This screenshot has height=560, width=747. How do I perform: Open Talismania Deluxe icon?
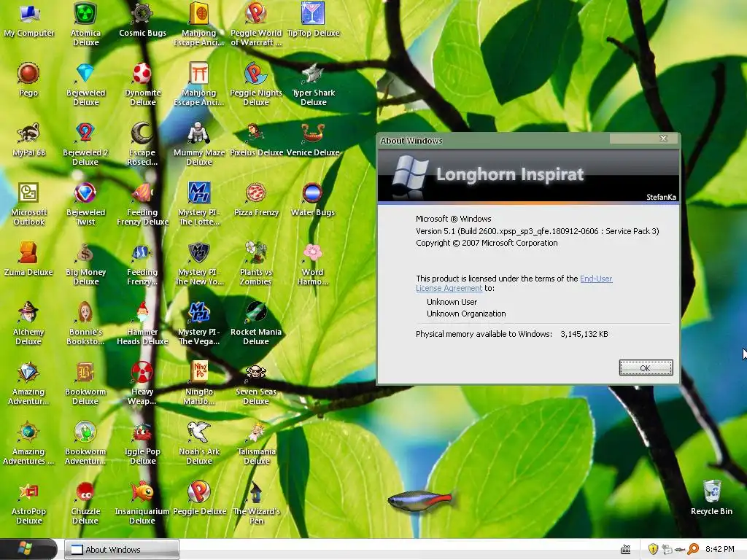256,443
